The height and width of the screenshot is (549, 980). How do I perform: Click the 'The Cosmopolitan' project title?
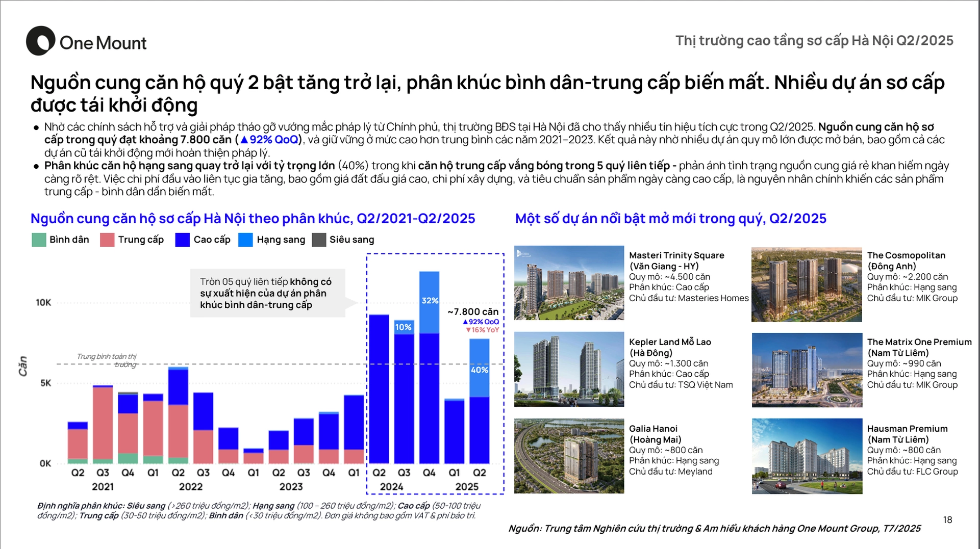906,255
